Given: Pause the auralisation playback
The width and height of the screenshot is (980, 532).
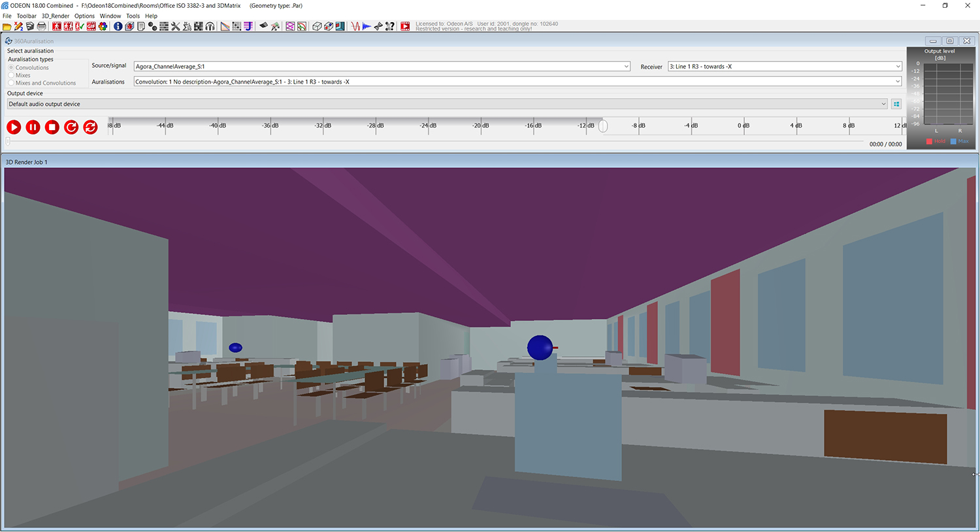Looking at the screenshot, I should [33, 127].
